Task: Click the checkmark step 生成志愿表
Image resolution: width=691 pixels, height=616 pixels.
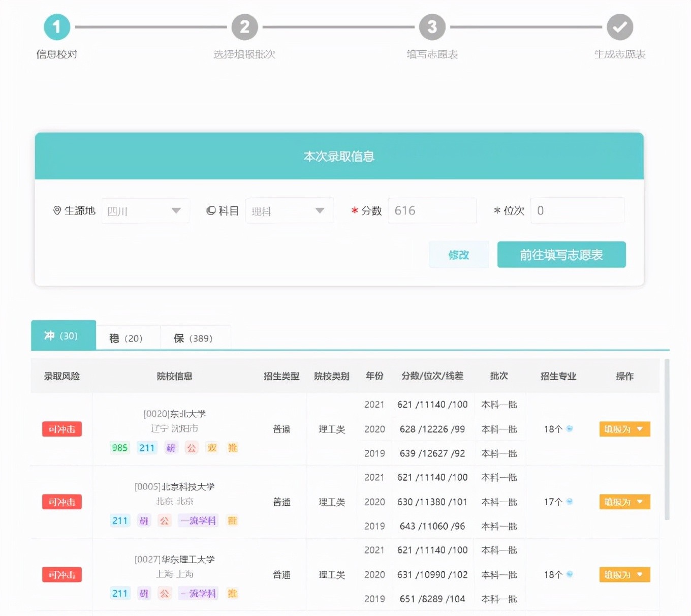Action: click(x=619, y=27)
